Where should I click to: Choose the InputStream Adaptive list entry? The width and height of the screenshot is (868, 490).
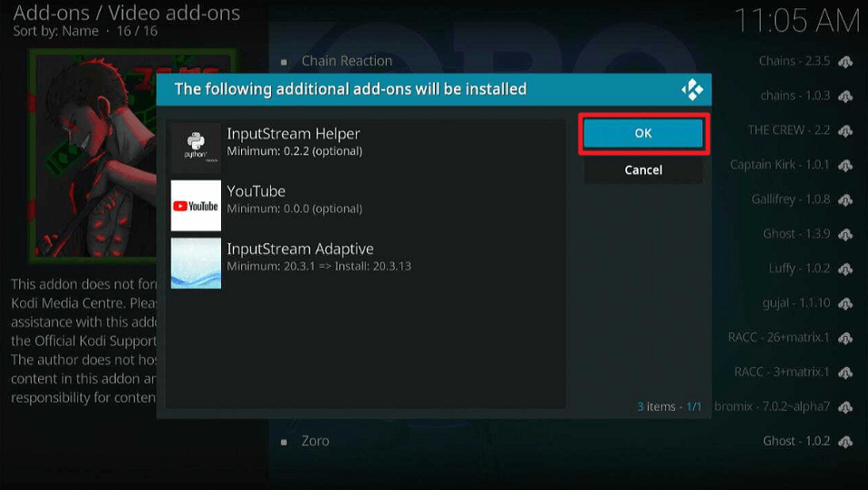366,262
